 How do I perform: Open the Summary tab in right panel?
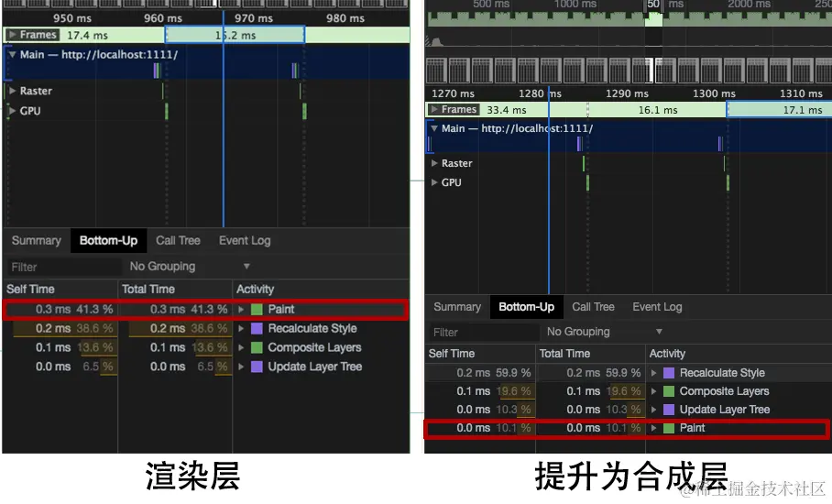pos(457,307)
